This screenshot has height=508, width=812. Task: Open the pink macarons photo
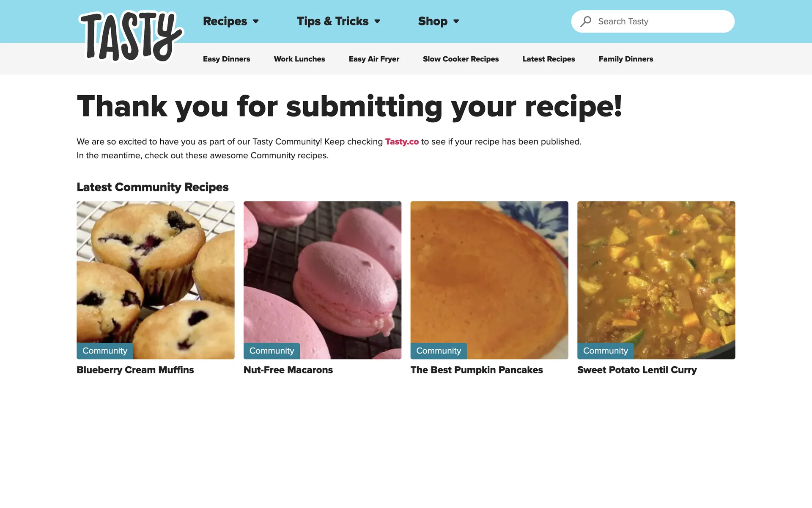coord(322,280)
